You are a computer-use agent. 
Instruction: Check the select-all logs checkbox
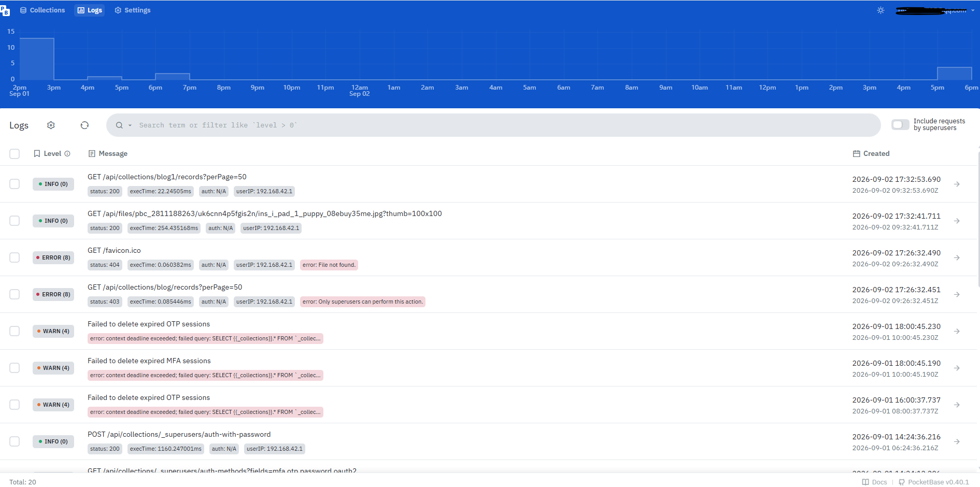(15, 154)
